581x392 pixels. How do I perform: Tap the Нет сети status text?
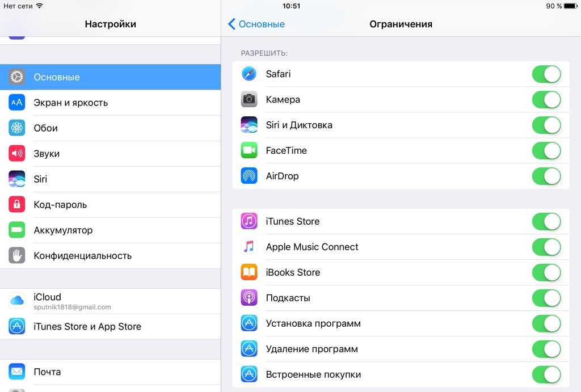tap(18, 6)
